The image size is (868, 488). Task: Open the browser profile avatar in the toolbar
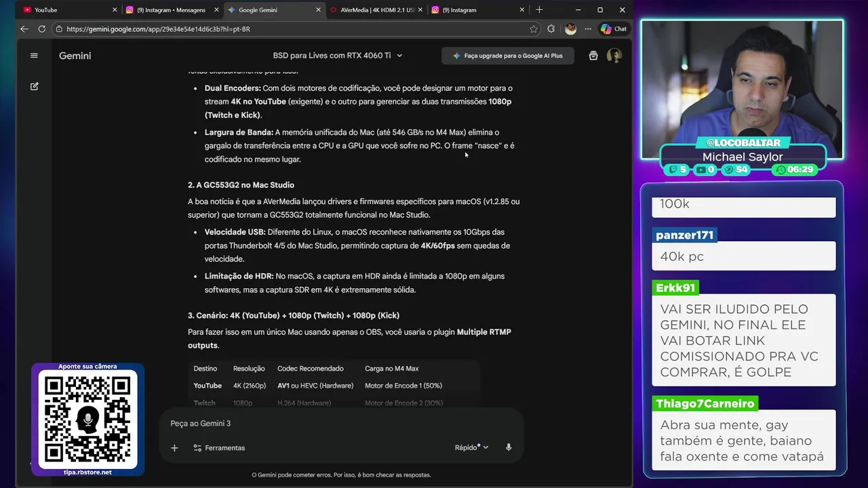(x=570, y=29)
